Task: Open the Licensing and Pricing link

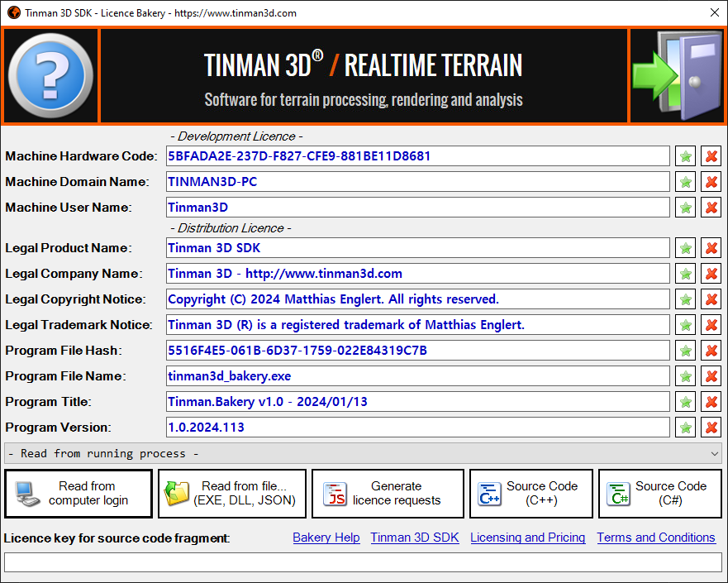Action: point(527,538)
